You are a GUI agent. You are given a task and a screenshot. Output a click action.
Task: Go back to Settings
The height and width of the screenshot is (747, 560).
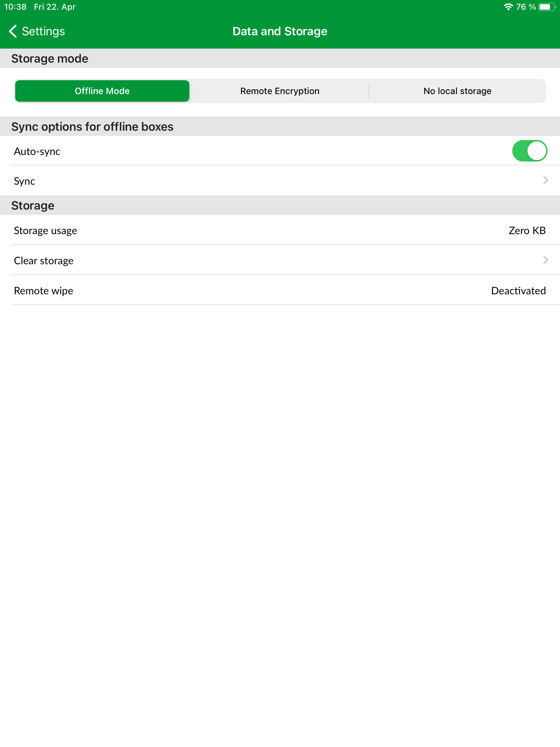tap(37, 31)
